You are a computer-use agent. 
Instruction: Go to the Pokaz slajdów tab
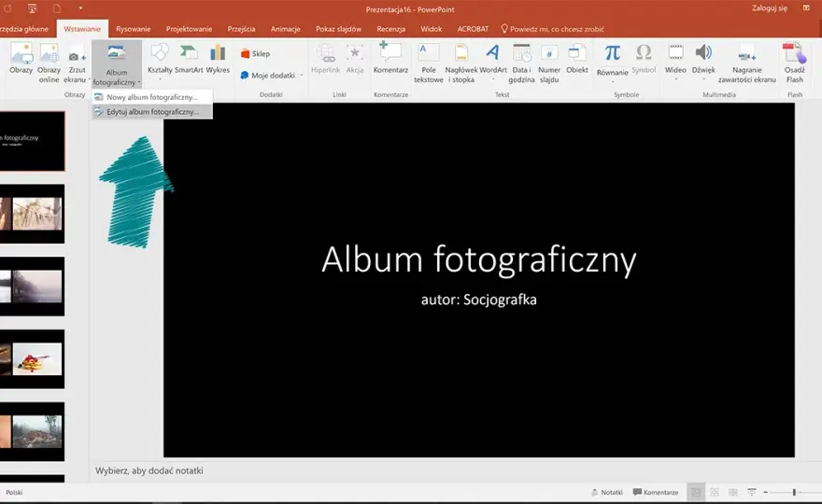tap(339, 29)
